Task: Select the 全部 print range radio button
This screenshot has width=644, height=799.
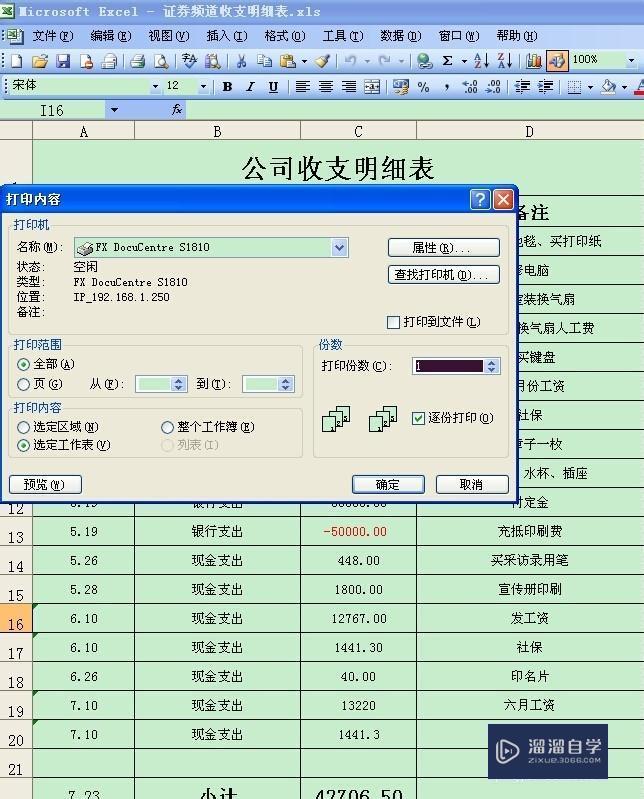Action: 23,365
